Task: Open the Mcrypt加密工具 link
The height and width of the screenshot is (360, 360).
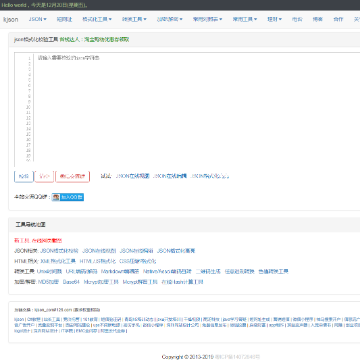Action: tap(101, 282)
